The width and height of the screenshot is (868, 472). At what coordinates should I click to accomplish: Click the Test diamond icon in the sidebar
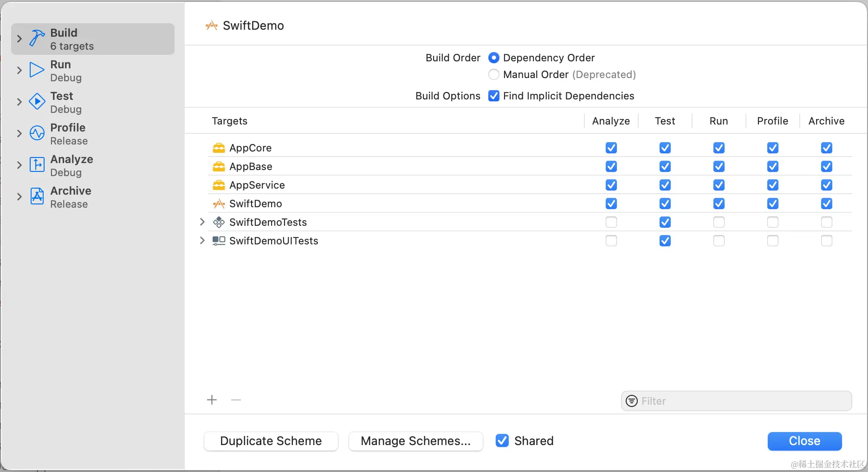point(37,102)
